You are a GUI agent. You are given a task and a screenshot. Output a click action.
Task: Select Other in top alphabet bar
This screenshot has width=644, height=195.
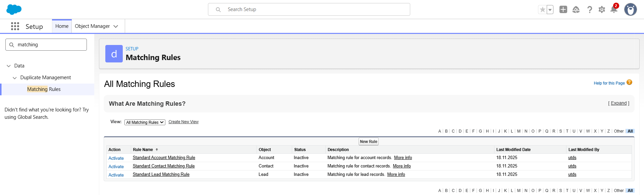pyautogui.click(x=619, y=131)
